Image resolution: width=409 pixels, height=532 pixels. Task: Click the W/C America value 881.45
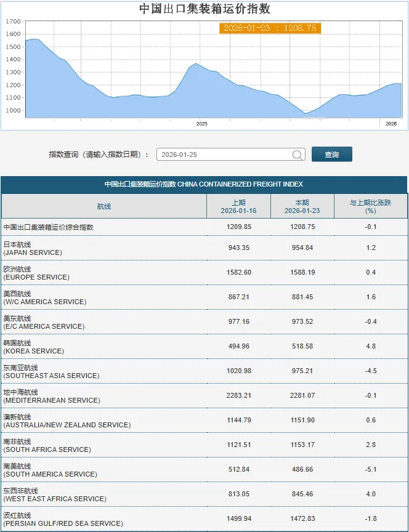pos(302,297)
